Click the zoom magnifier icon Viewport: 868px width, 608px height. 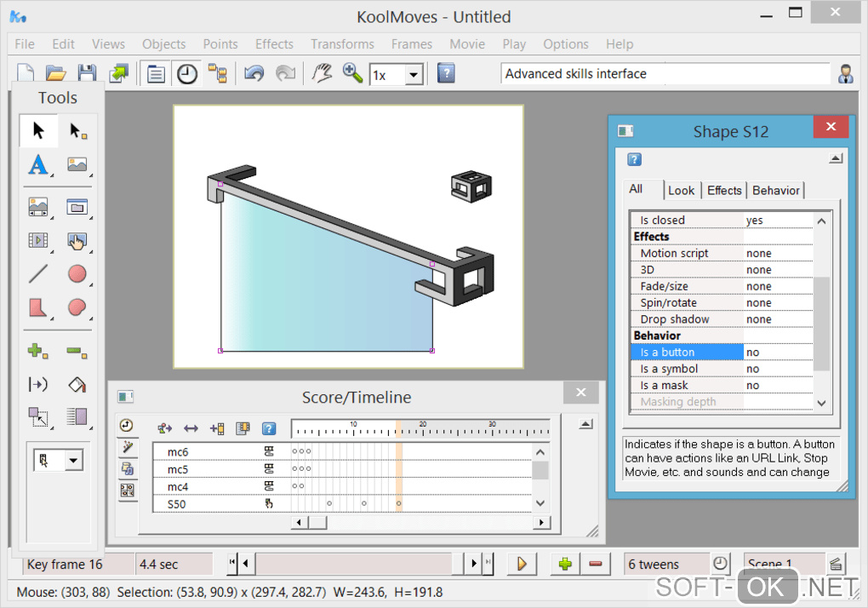pyautogui.click(x=352, y=73)
